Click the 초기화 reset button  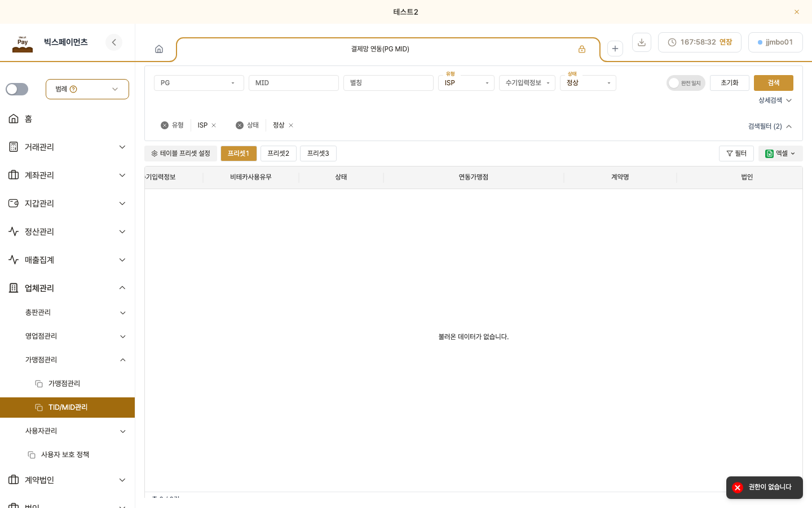point(730,83)
